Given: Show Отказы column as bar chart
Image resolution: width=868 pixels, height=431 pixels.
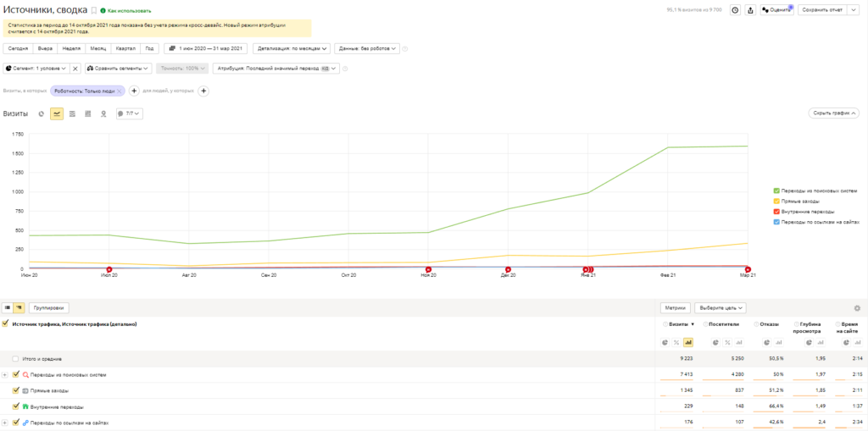Looking at the screenshot, I should click(x=778, y=342).
